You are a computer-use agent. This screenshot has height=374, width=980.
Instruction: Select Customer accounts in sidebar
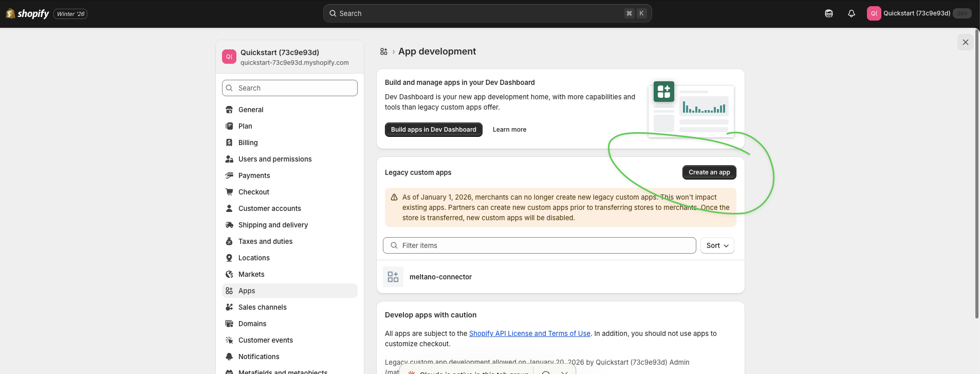pyautogui.click(x=290, y=208)
